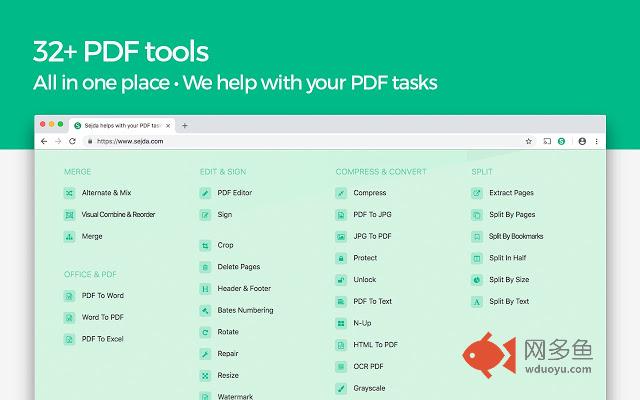
Task: Click the Merge tool icon
Action: point(70,236)
